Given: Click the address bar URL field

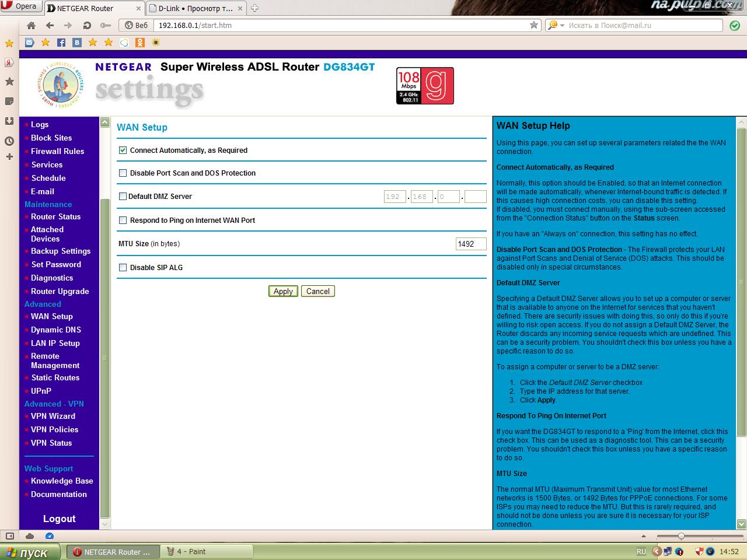Looking at the screenshot, I should tap(341, 25).
